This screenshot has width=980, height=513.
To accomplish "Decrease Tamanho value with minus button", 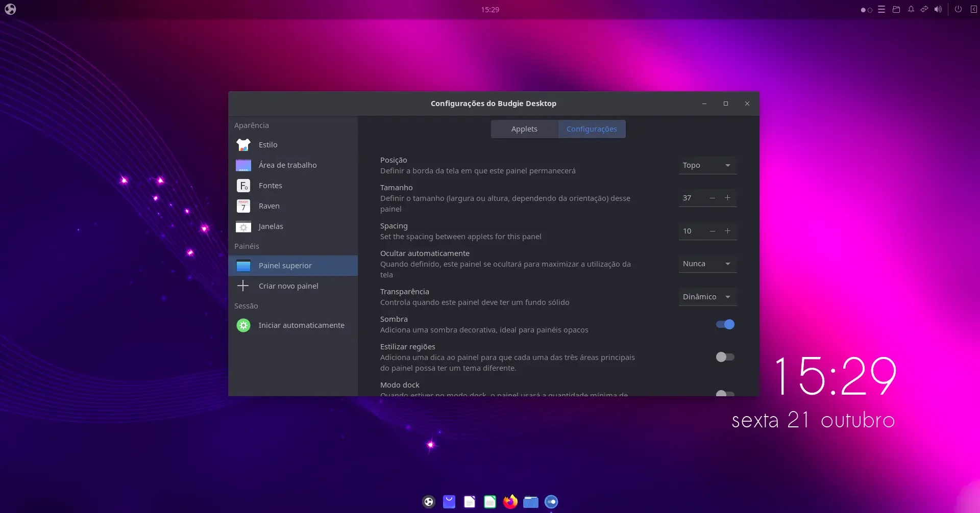I will [713, 198].
